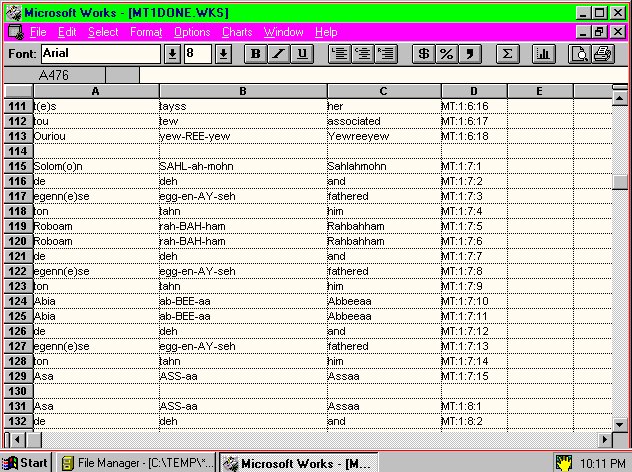
Task: Click the vertical split box above scrollbar
Action: [620, 87]
